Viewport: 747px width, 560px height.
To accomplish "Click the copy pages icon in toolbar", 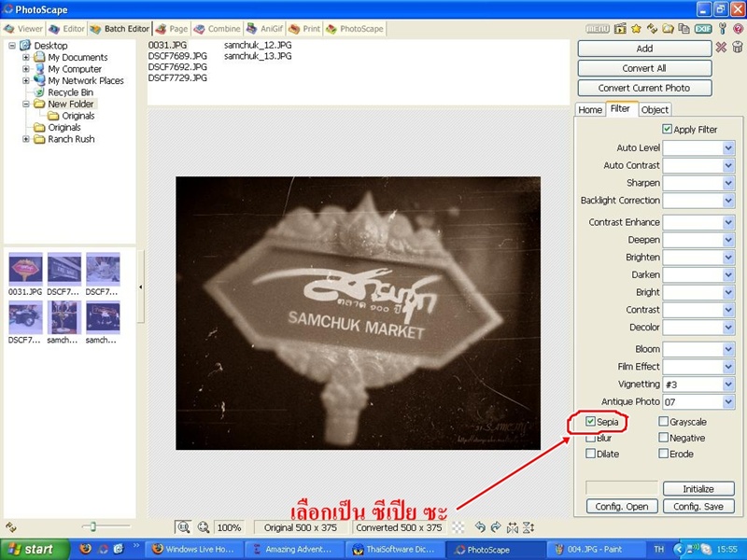I will click(684, 29).
